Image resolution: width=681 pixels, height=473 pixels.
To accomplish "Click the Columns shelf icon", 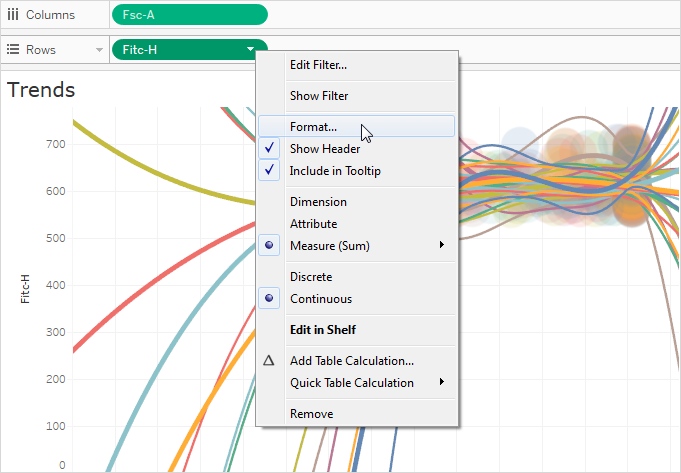I will point(13,15).
